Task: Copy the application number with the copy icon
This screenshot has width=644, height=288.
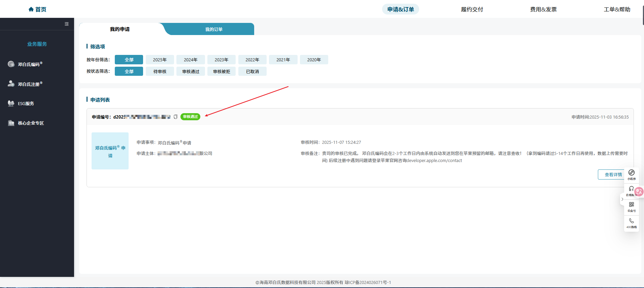Action: point(175,117)
